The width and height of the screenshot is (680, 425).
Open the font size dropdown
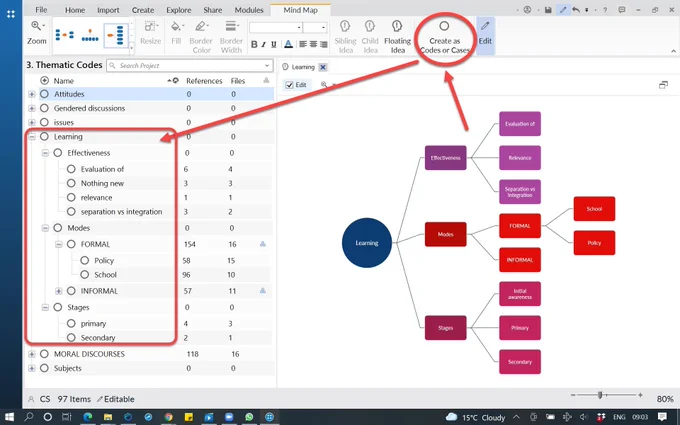pyautogui.click(x=324, y=28)
